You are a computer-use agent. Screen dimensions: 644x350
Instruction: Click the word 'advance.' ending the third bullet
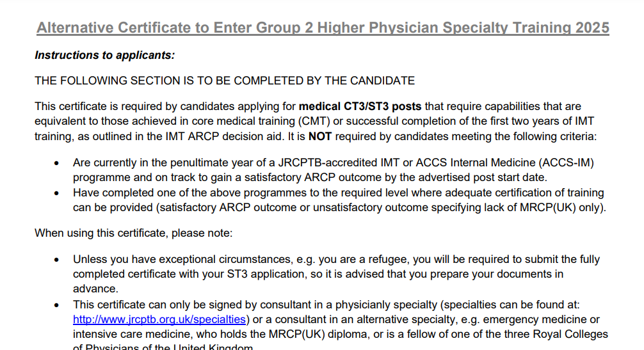[95, 289]
